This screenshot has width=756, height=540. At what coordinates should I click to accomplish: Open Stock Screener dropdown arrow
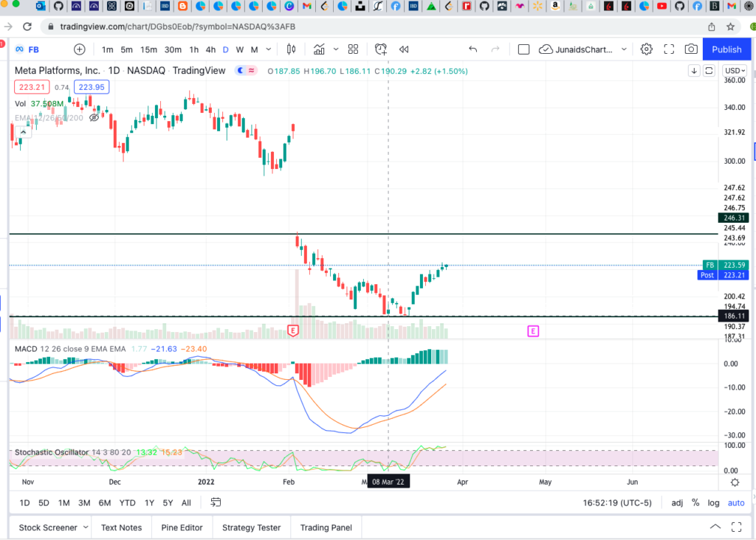(86, 527)
